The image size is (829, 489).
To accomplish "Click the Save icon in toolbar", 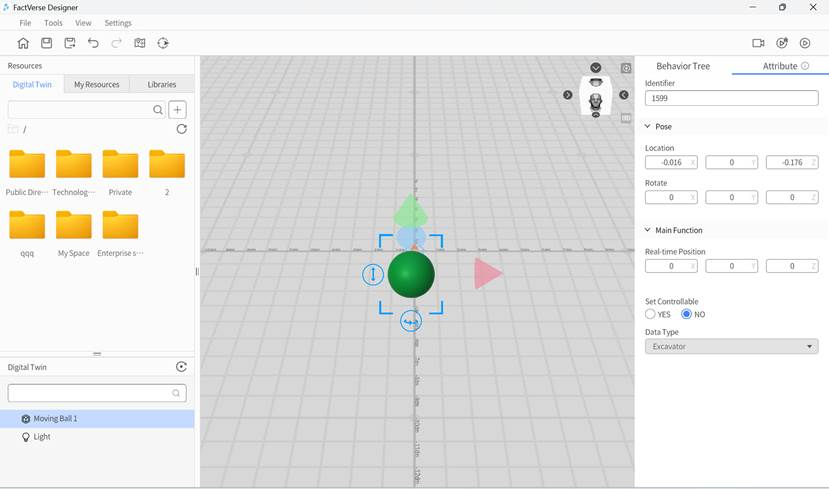I will pyautogui.click(x=47, y=43).
